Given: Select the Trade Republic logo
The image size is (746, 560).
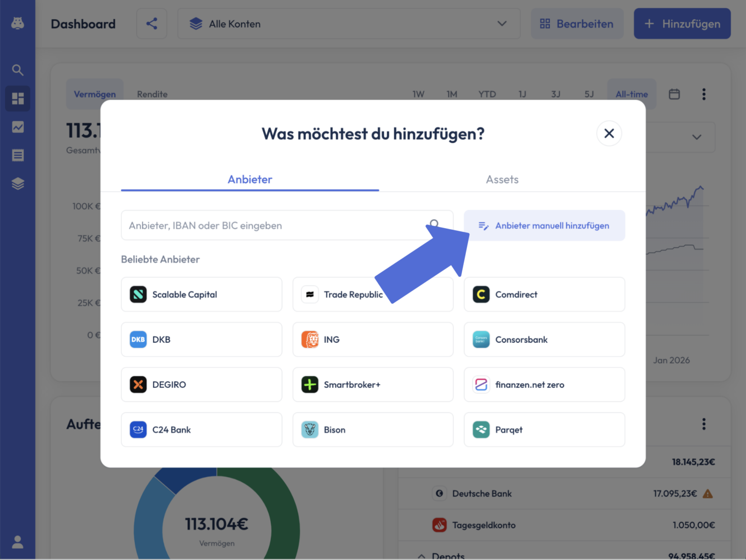Looking at the screenshot, I should [x=310, y=295].
